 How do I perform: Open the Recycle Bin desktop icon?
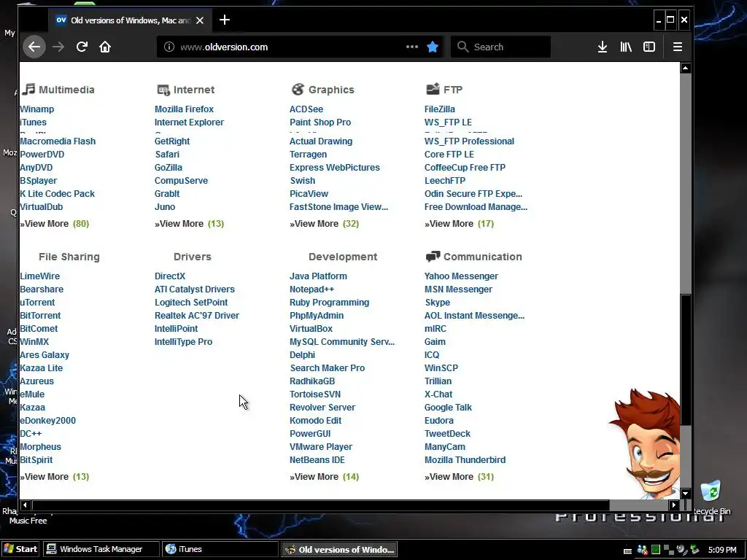click(x=711, y=497)
